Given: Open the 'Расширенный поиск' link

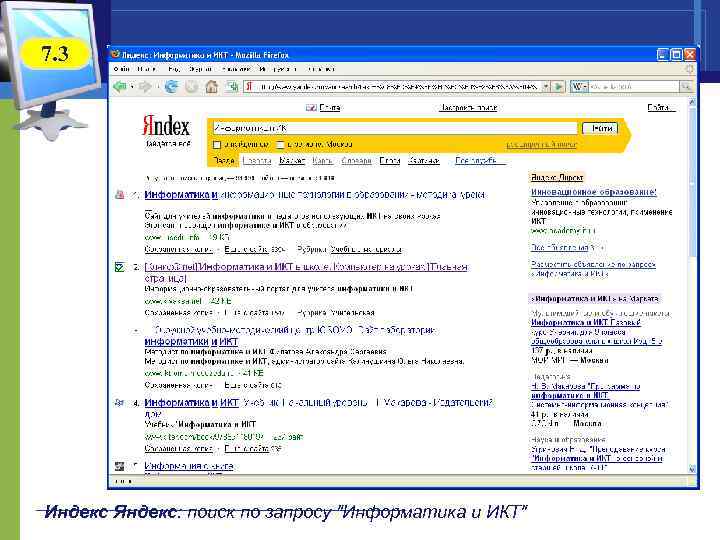Looking at the screenshot, I should click(x=541, y=145).
